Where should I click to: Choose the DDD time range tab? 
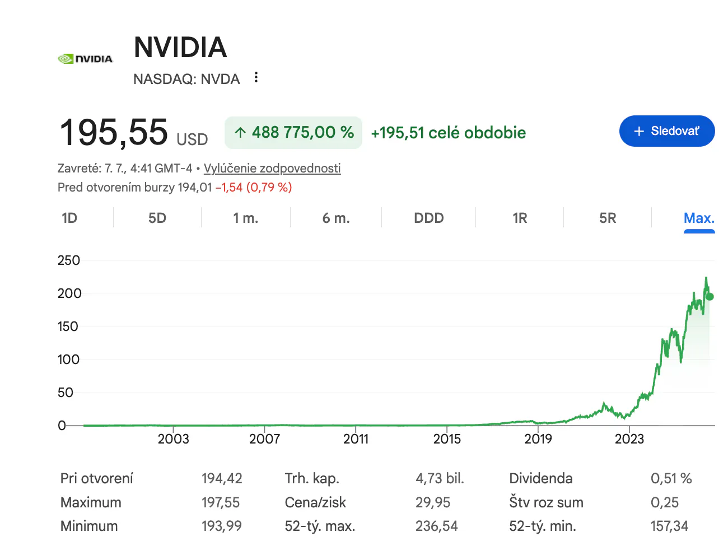pos(429,218)
